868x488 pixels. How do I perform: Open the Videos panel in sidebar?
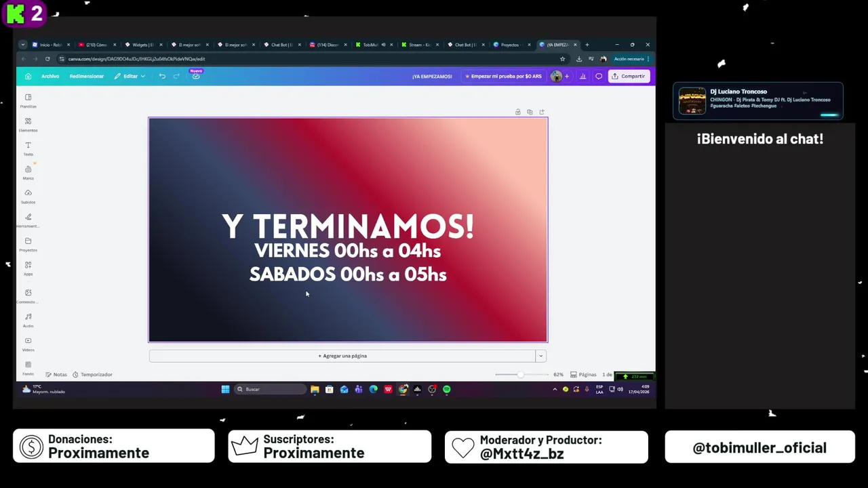click(x=28, y=344)
